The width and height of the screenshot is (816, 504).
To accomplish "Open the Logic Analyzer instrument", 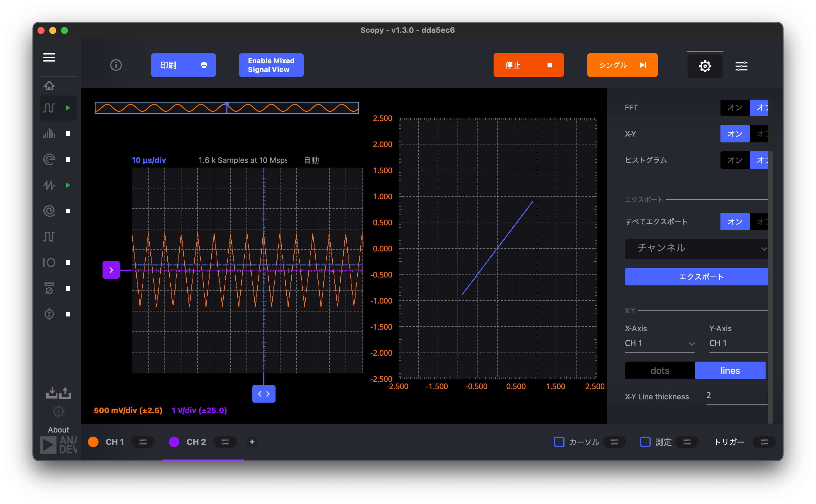I will click(49, 211).
